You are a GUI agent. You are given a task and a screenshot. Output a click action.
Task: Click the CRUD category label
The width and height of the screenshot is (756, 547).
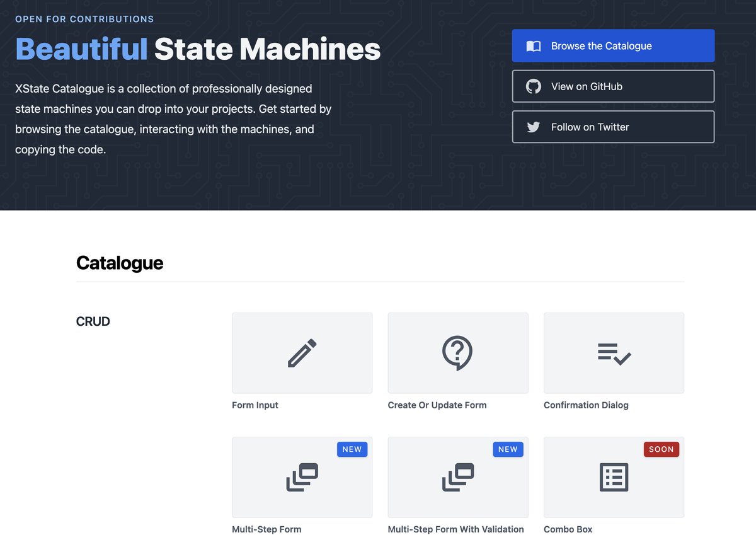(x=93, y=321)
